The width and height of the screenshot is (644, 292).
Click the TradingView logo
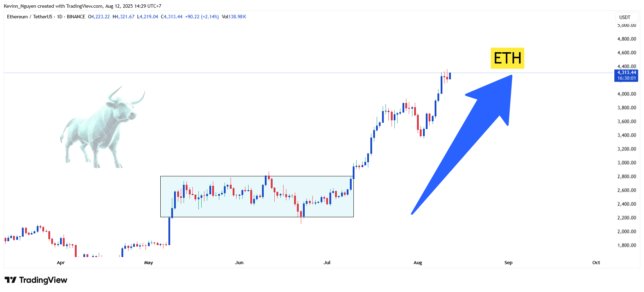[36, 280]
